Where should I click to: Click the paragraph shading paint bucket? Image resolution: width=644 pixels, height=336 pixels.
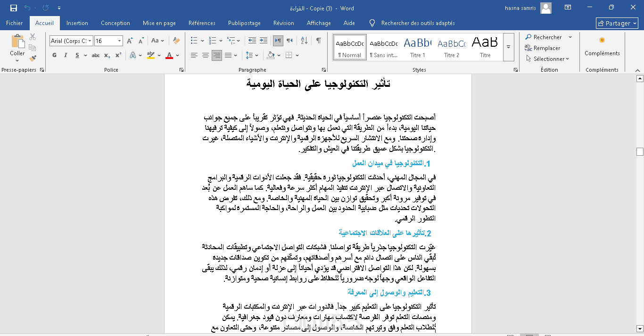pyautogui.click(x=270, y=55)
